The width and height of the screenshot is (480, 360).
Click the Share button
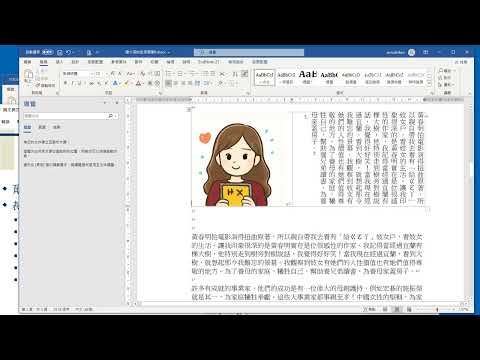point(461,62)
